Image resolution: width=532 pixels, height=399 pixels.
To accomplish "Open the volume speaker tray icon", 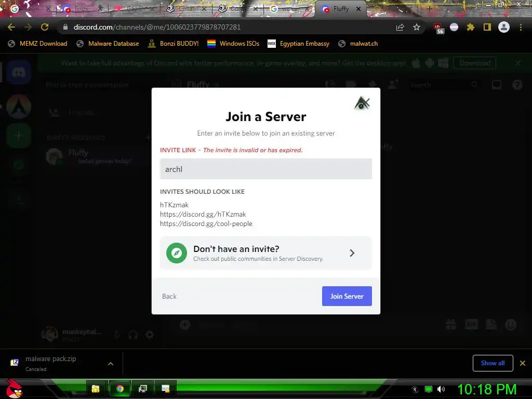I will click(441, 389).
